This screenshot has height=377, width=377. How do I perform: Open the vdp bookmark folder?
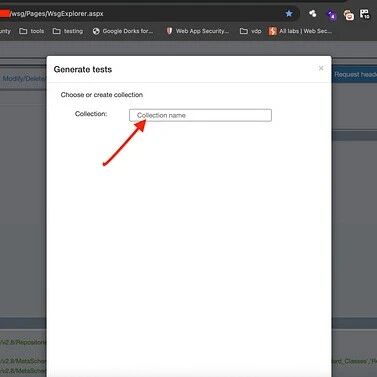[251, 31]
